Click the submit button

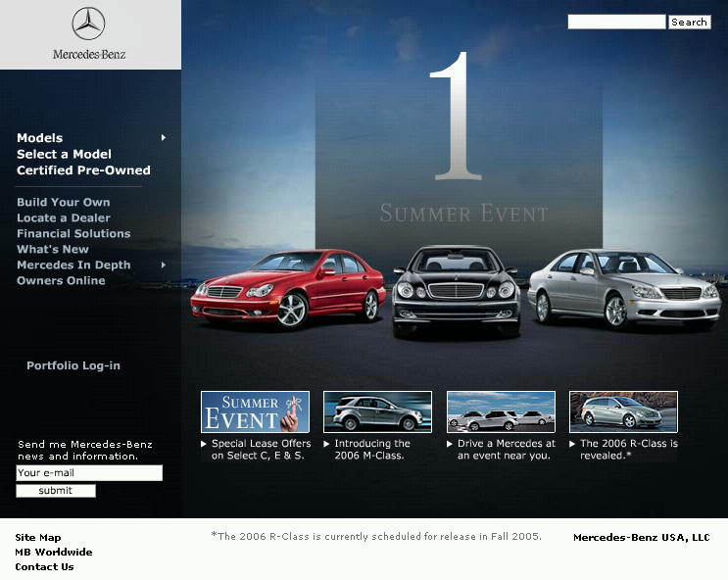[x=56, y=491]
